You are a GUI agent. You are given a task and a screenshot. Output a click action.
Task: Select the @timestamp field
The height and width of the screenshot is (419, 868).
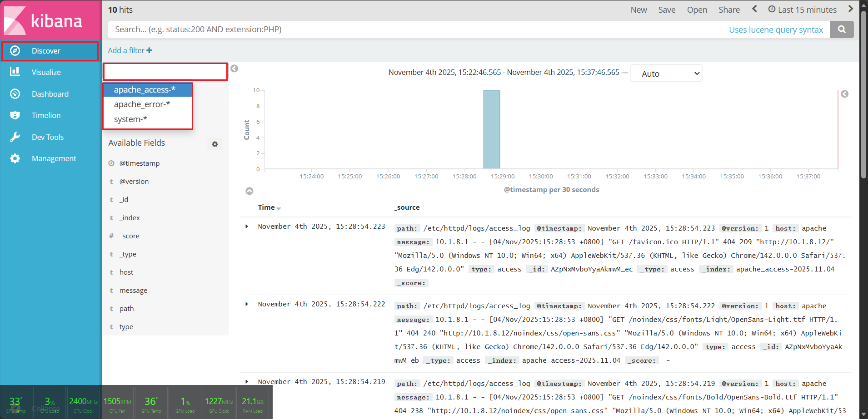pyautogui.click(x=139, y=163)
